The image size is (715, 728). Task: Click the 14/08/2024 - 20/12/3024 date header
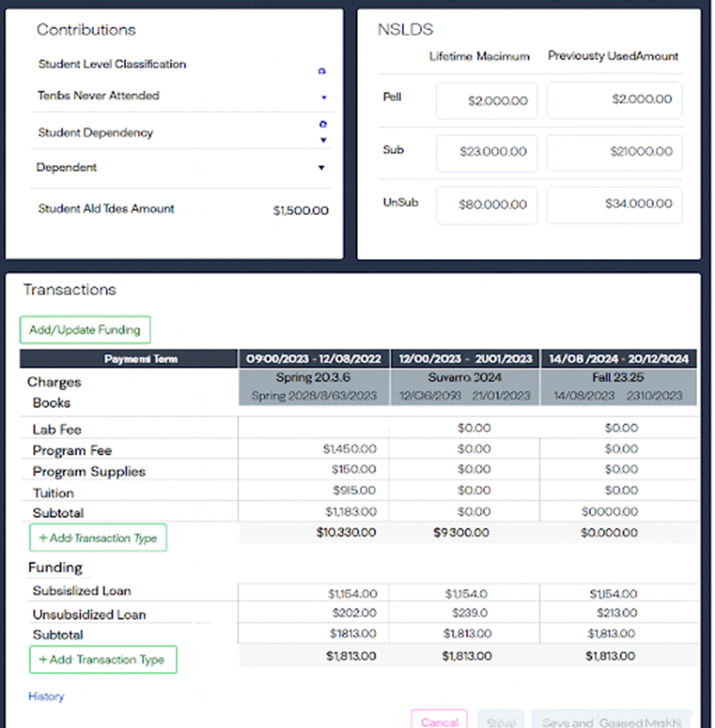coord(618,359)
